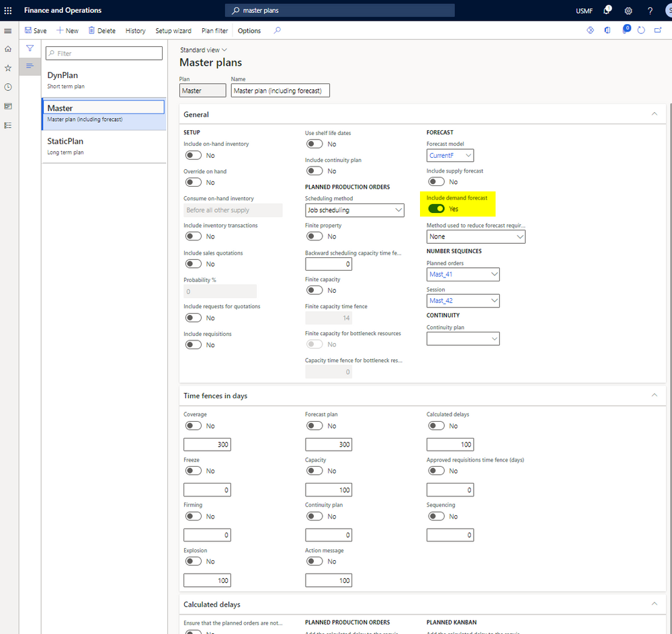
Task: Open the History menu
Action: 136,30
